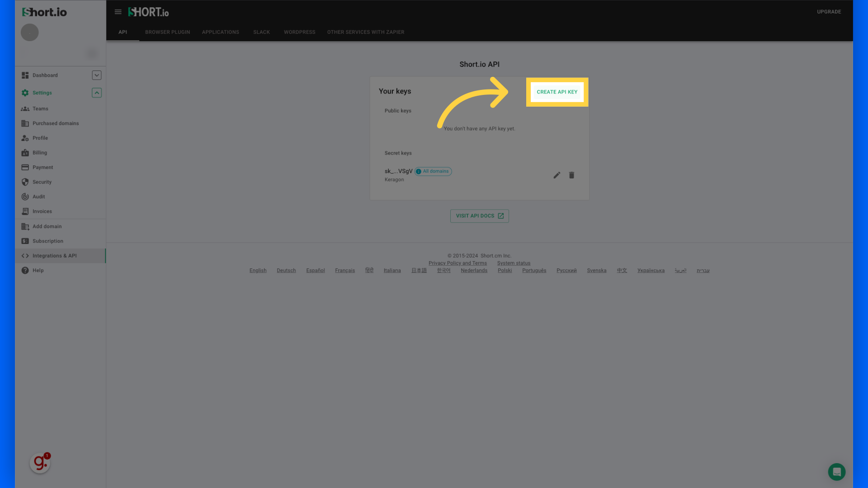The width and height of the screenshot is (868, 488).
Task: Switch language to 中文
Action: point(622,271)
